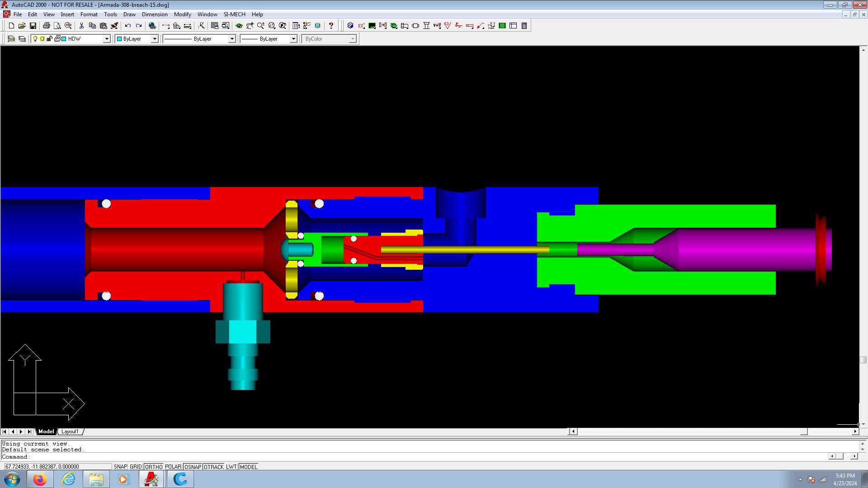Activate Match Properties paintbrush tool
The width and height of the screenshot is (868, 488).
tap(114, 26)
